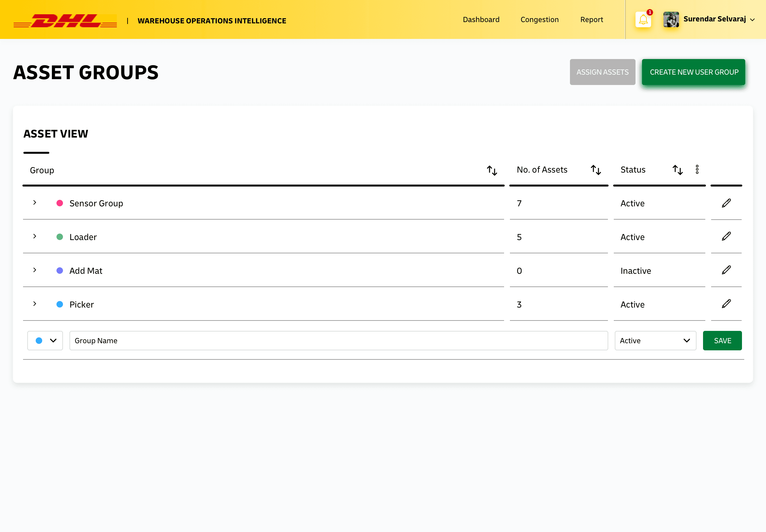Expand the Picker row
The image size is (766, 532).
tap(35, 304)
